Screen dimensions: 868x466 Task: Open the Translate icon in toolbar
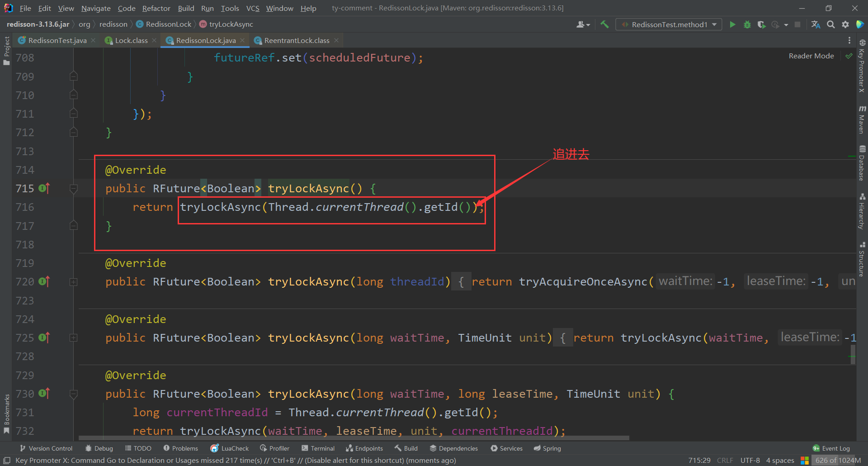[816, 24]
